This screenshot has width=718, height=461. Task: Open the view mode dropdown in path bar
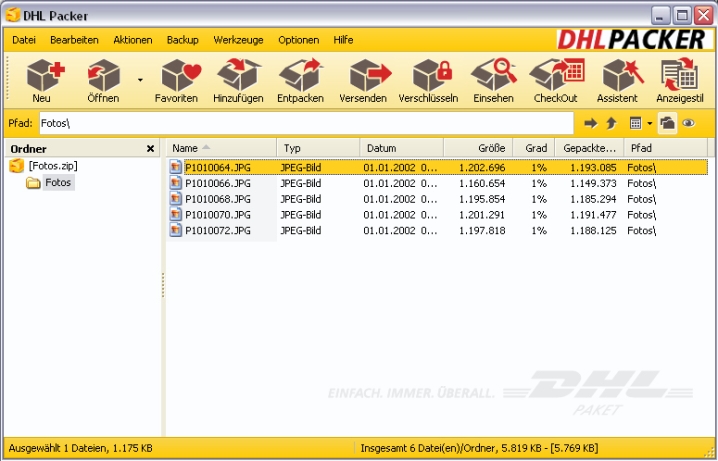(x=649, y=123)
